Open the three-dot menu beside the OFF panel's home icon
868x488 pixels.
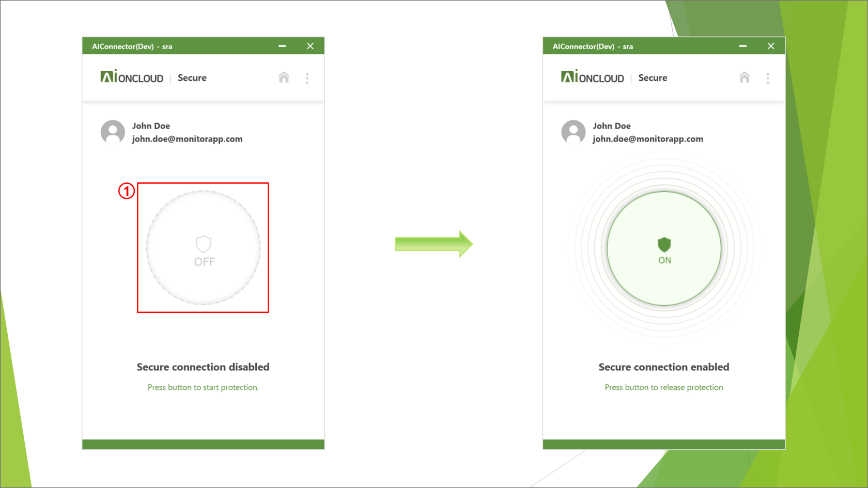pyautogui.click(x=307, y=78)
